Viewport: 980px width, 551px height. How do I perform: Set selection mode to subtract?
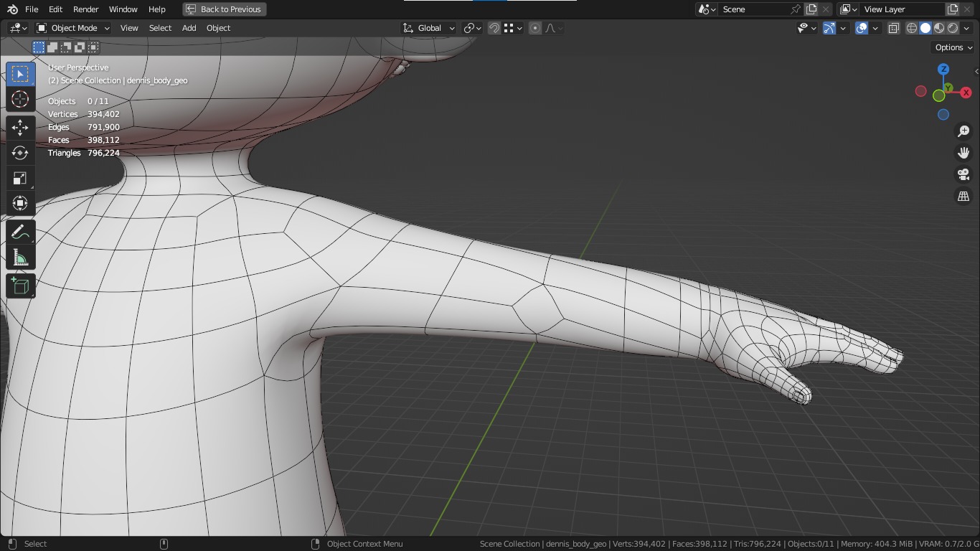[66, 47]
